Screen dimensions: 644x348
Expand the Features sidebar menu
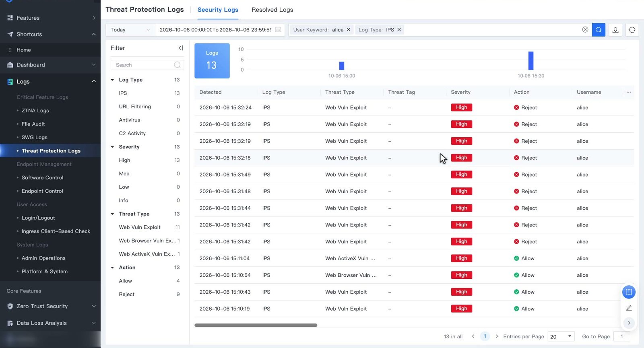tap(50, 18)
